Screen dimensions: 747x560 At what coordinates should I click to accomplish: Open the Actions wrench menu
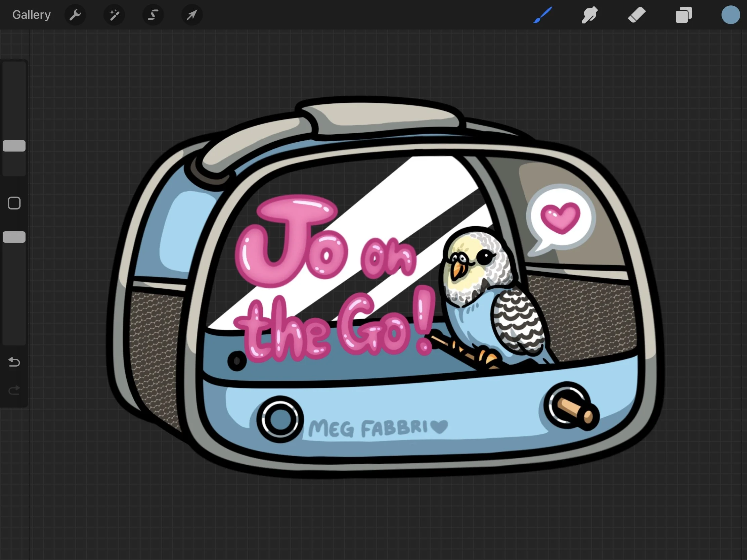[75, 15]
